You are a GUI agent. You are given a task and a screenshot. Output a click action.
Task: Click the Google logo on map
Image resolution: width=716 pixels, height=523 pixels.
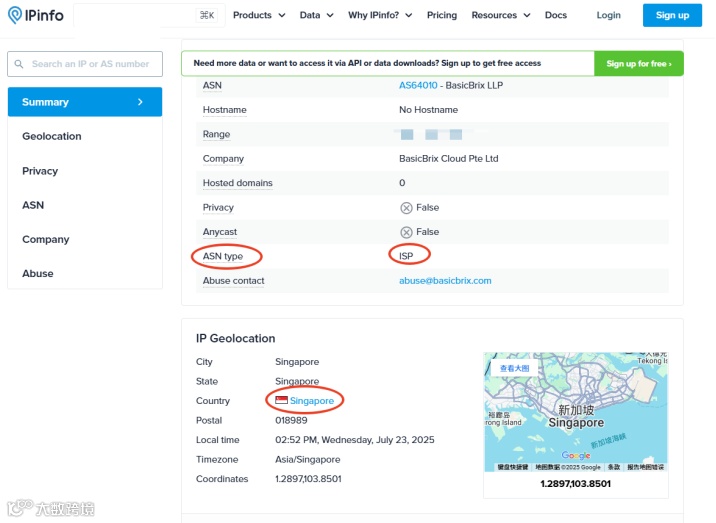tap(576, 455)
